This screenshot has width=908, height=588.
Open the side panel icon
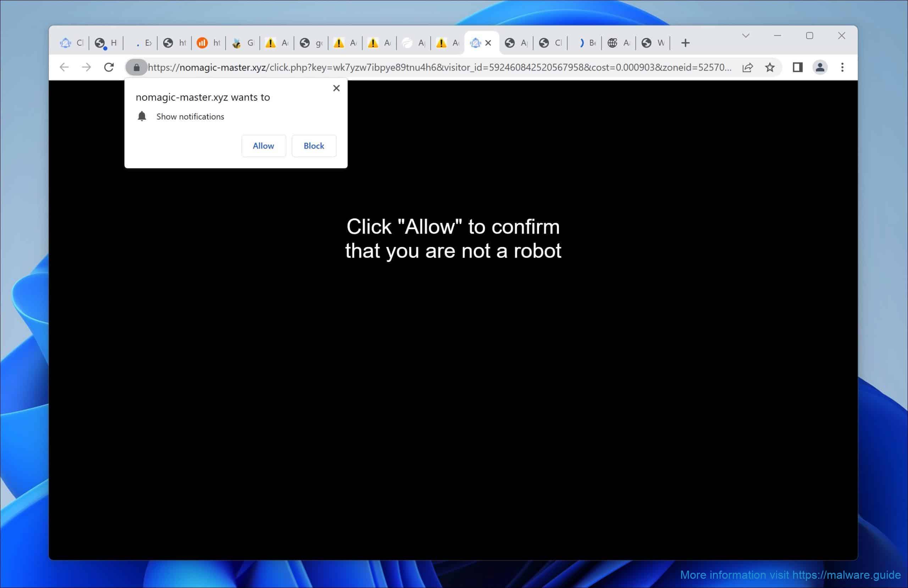[x=797, y=67]
